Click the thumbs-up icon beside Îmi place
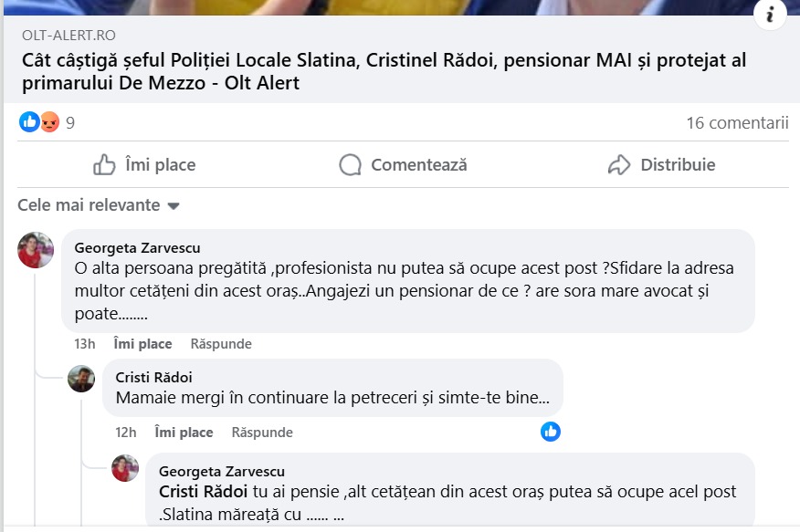 (x=105, y=165)
